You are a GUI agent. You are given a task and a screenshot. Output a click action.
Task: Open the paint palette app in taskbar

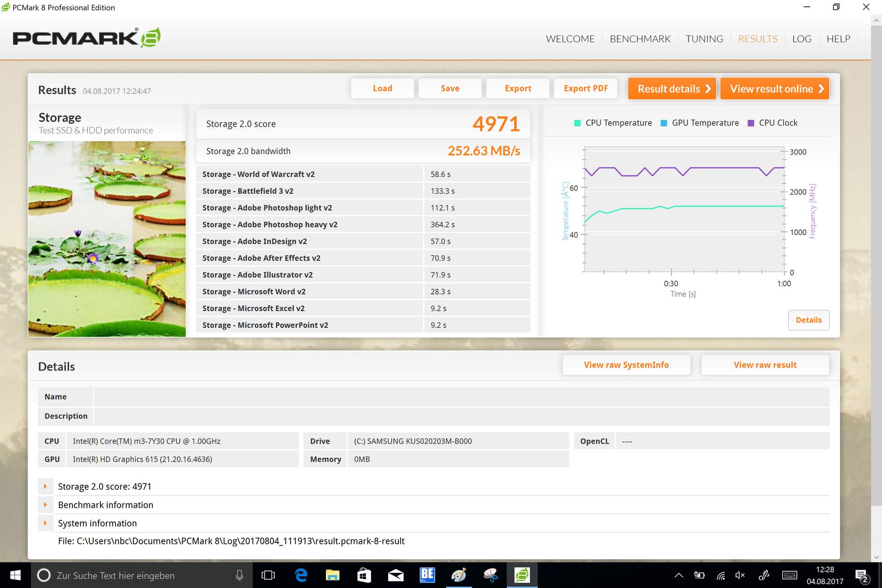[x=459, y=575]
